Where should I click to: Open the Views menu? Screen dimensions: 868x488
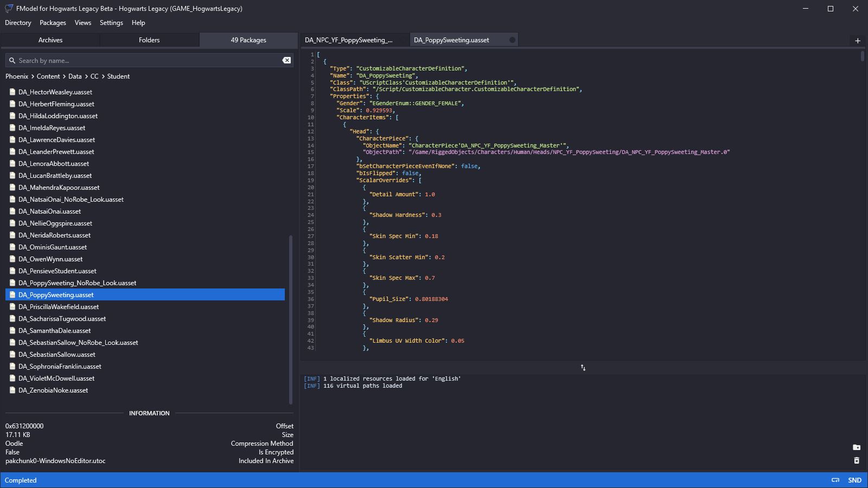click(83, 23)
